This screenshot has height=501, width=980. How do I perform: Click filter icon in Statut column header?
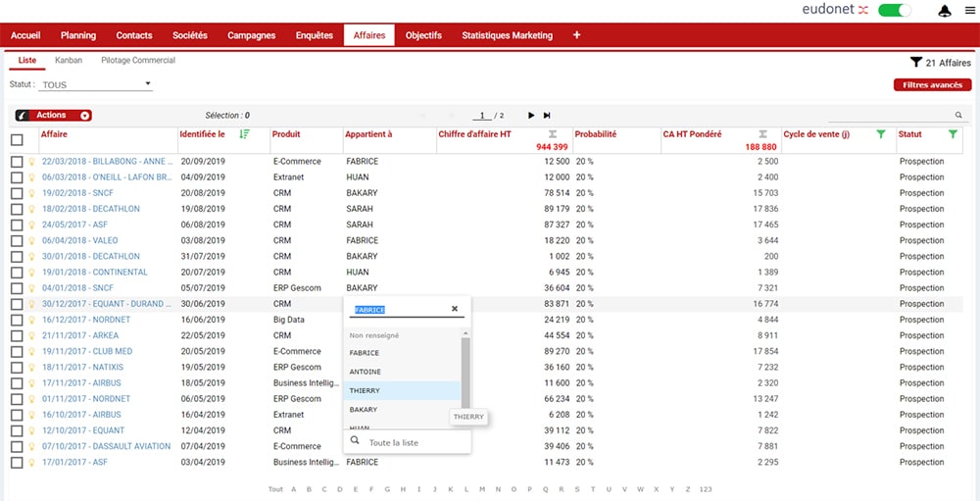[x=953, y=134]
